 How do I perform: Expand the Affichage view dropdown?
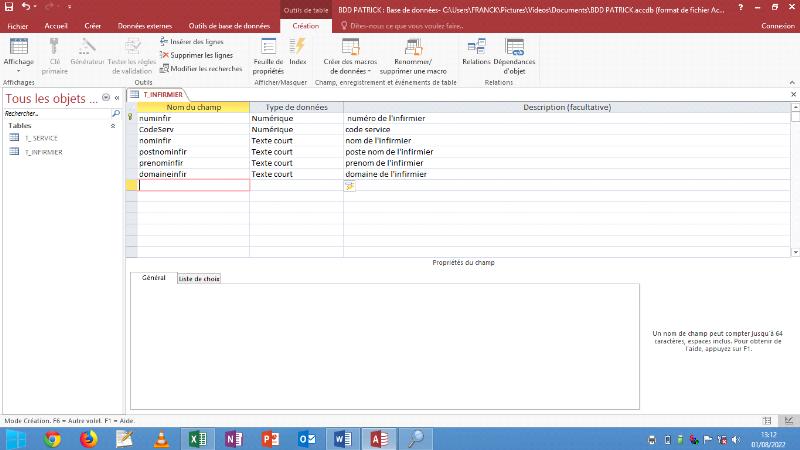pos(18,70)
